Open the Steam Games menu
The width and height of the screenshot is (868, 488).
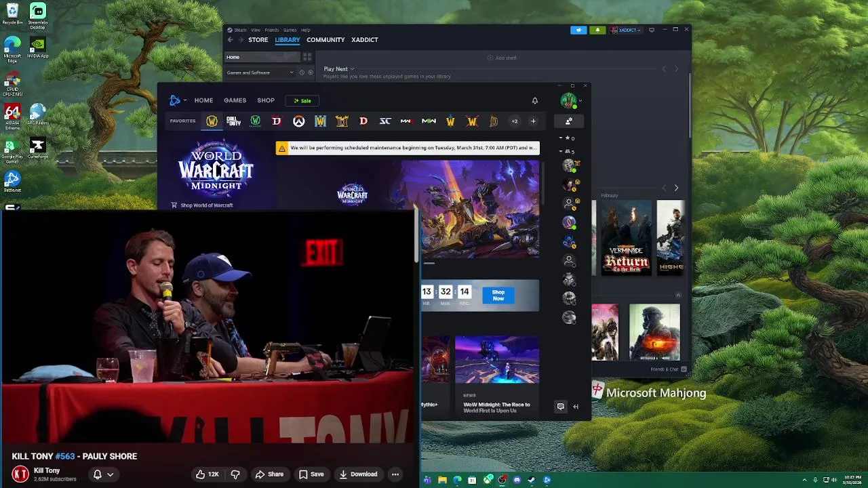pyautogui.click(x=290, y=30)
